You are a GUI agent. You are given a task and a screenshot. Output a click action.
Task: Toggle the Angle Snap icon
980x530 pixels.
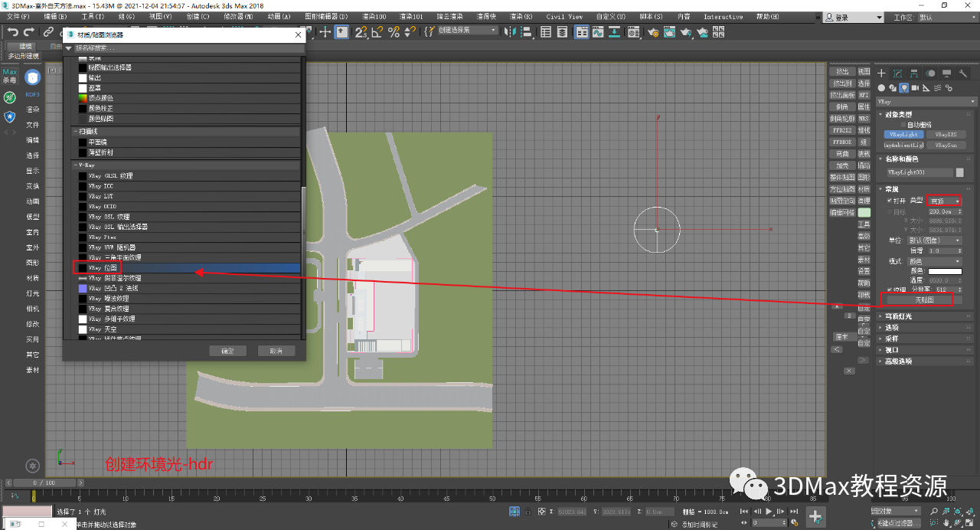coord(377,31)
